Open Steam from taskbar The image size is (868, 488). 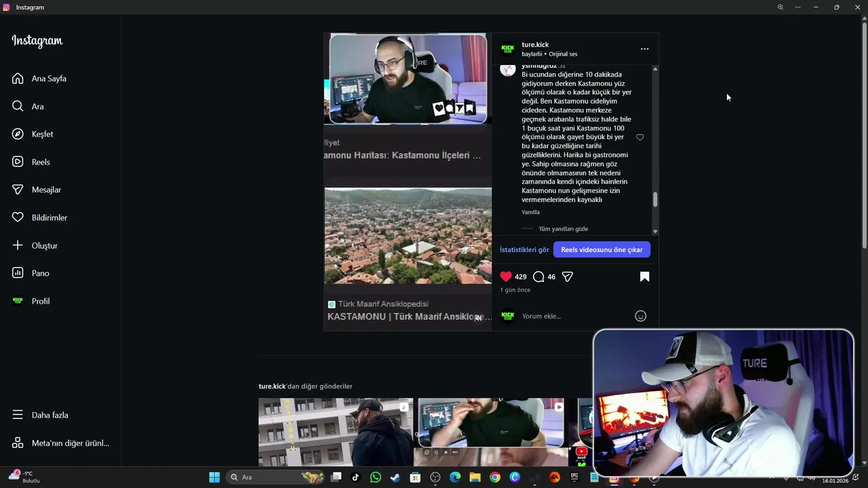395,477
